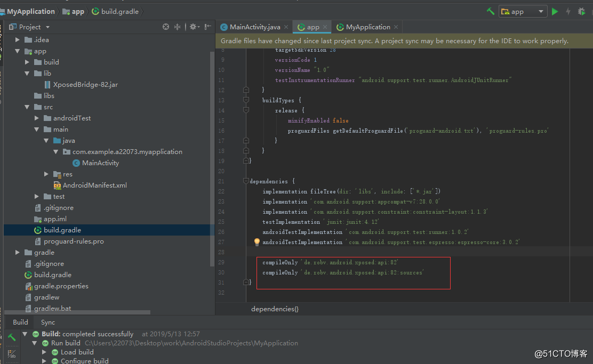Image resolution: width=593 pixels, height=364 pixels.
Task: Collapse the app module folder
Action: click(18, 51)
